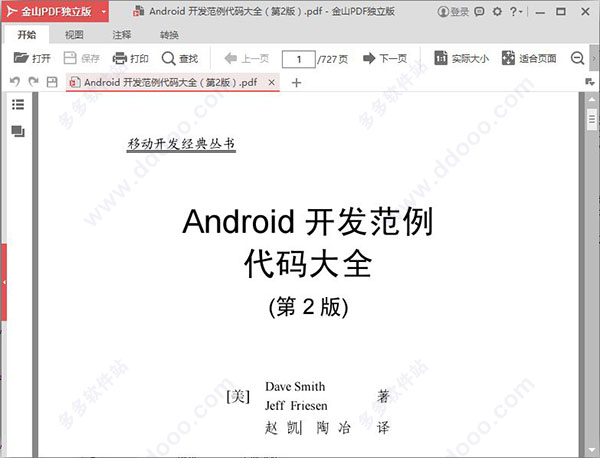Set view to 实际大小

(462, 59)
